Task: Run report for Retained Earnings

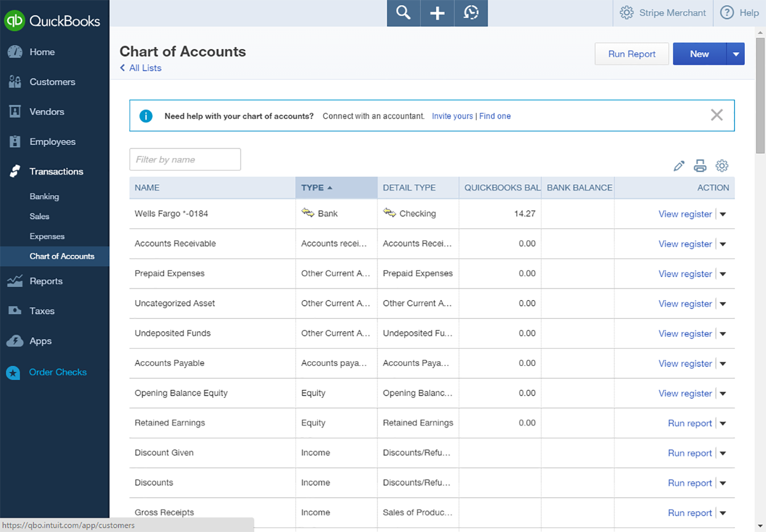Action: pyautogui.click(x=690, y=423)
